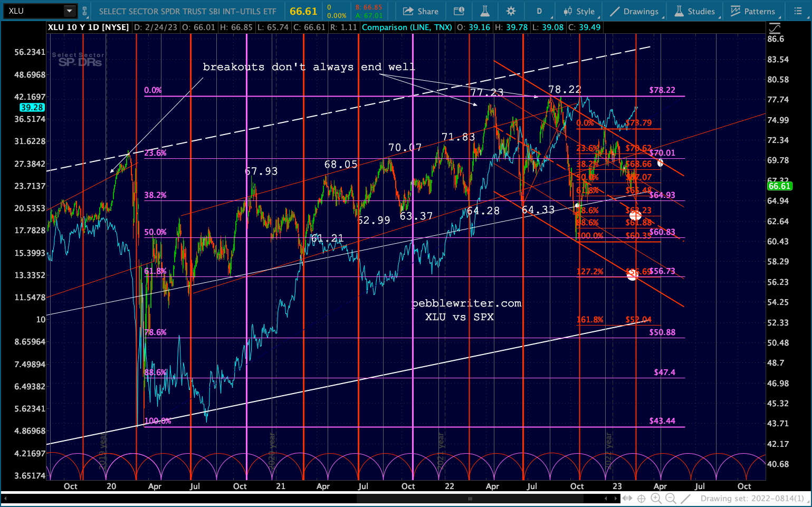This screenshot has width=812, height=507.
Task: Click the Share chart button
Action: (421, 11)
